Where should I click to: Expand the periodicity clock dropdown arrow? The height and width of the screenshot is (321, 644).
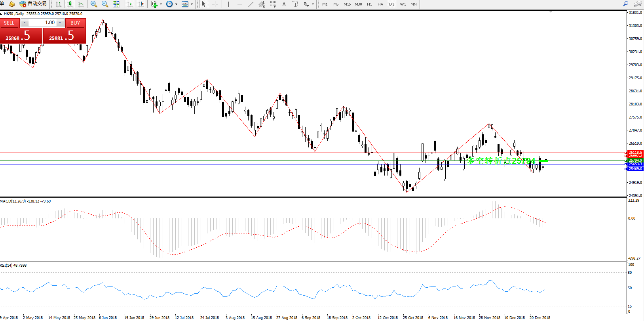(176, 4)
